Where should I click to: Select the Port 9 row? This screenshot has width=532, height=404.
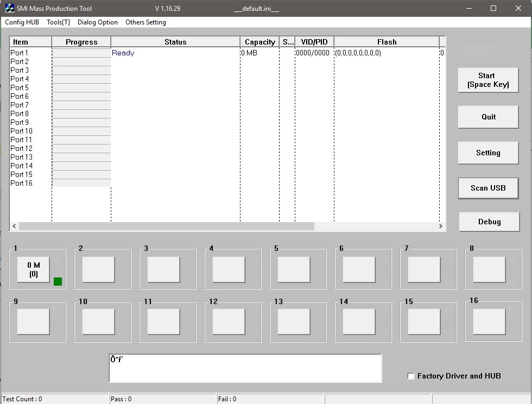[227, 122]
